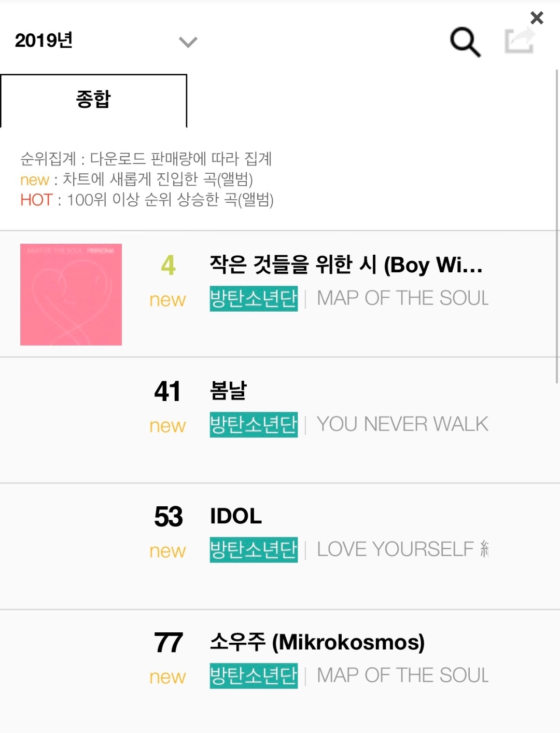
Task: Open MAP OF THE SOUL album for rank 4
Action: (x=402, y=299)
